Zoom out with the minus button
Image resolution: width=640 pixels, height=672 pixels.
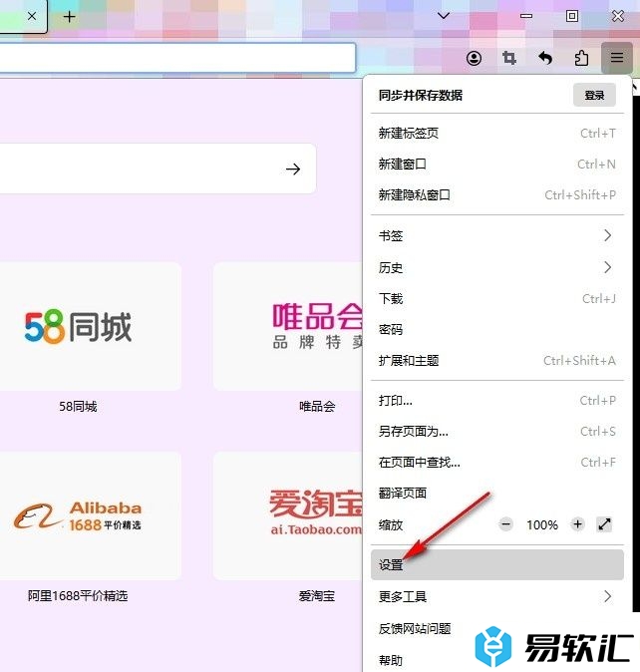[506, 524]
